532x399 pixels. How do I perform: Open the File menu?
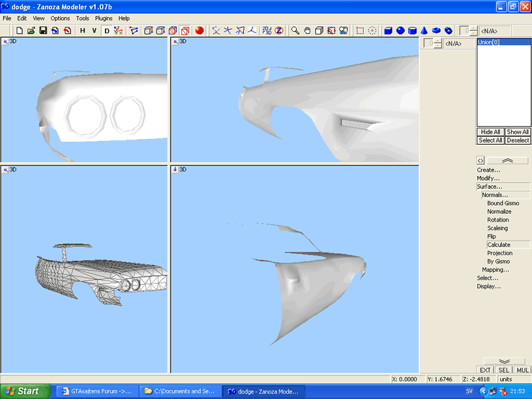pos(7,18)
